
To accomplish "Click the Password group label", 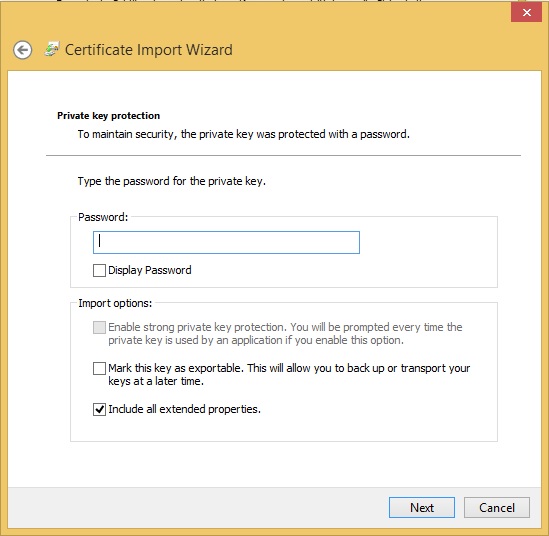I will coord(103,217).
